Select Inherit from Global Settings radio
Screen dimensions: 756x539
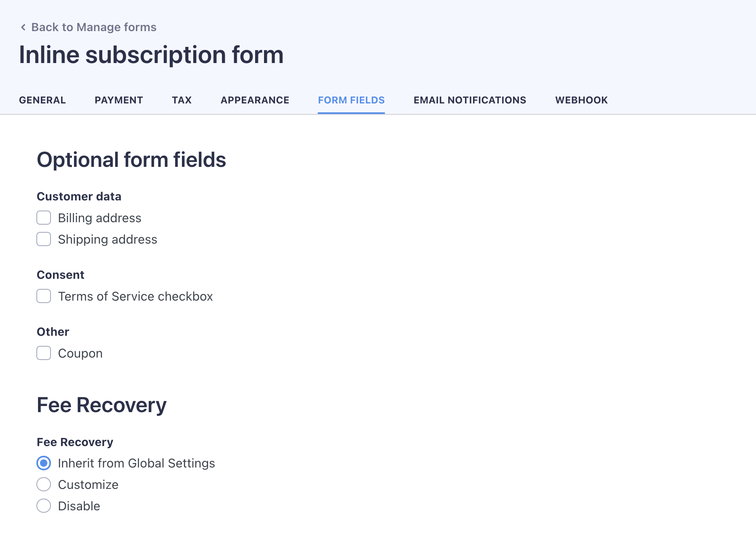44,463
